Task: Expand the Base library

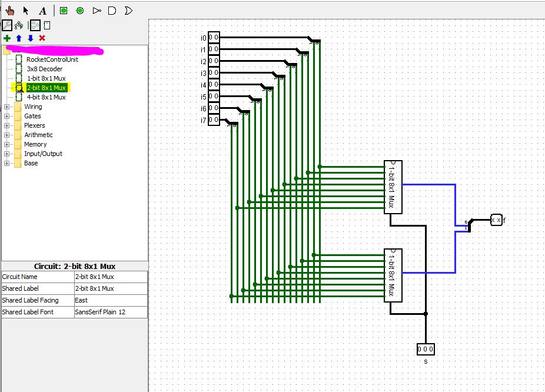Action: [x=6, y=163]
